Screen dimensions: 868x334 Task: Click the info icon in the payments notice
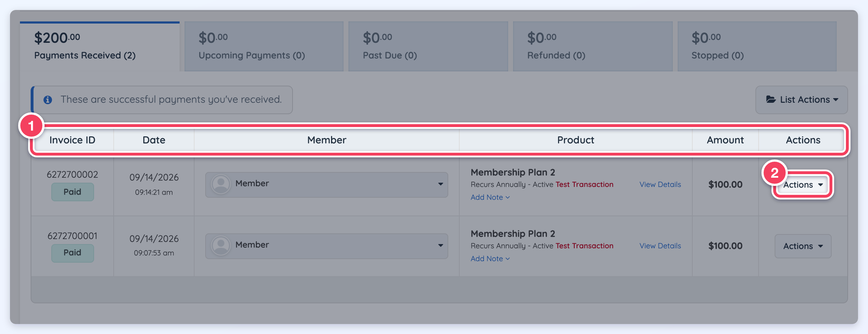pos(48,100)
